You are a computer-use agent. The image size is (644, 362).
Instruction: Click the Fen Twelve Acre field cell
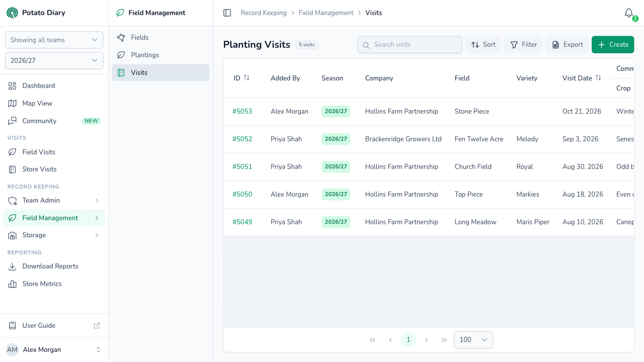479,139
